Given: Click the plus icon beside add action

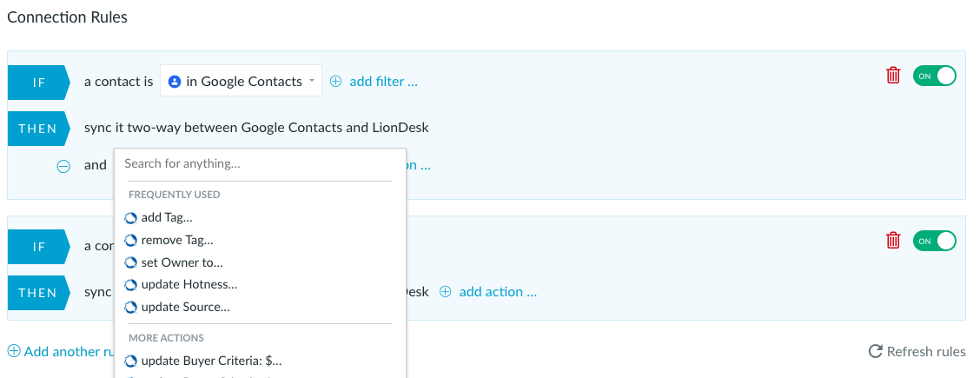Looking at the screenshot, I should click(445, 292).
